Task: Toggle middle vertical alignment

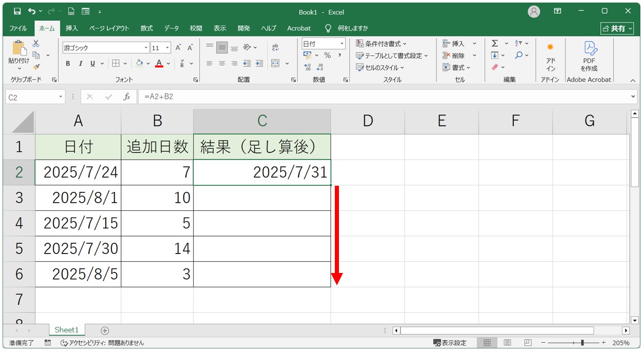Action: [222, 47]
